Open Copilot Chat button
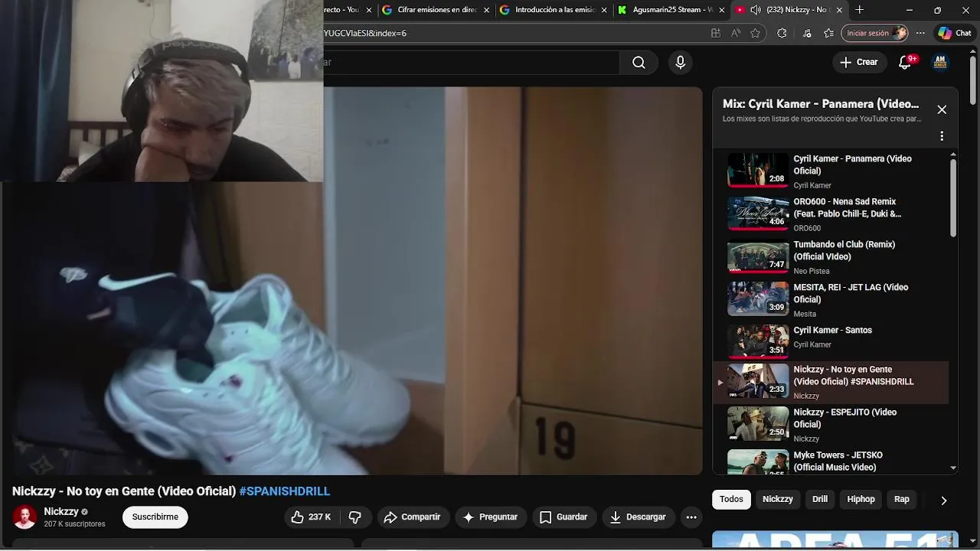 955,33
